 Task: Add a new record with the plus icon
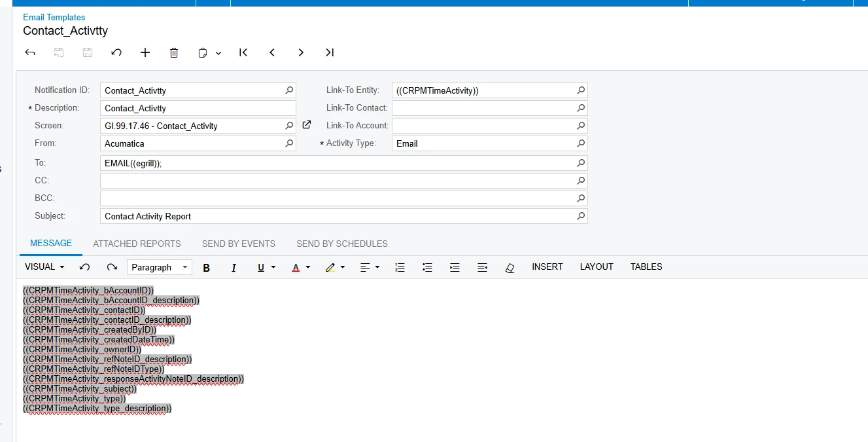click(145, 52)
